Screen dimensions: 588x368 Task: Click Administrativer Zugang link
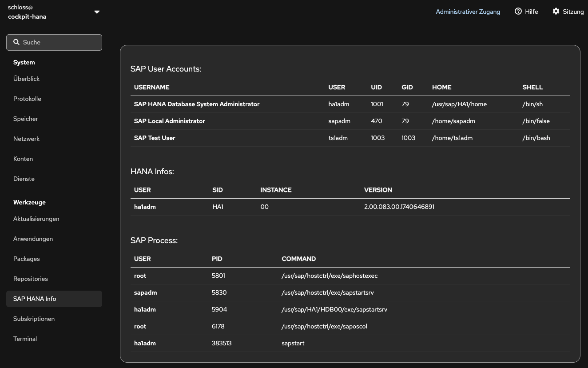click(x=468, y=12)
